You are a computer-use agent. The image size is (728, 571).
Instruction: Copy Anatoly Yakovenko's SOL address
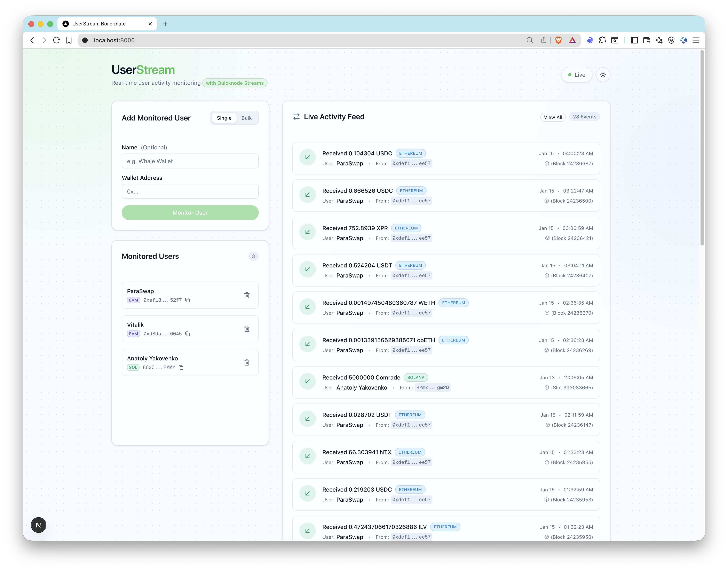pyautogui.click(x=181, y=367)
